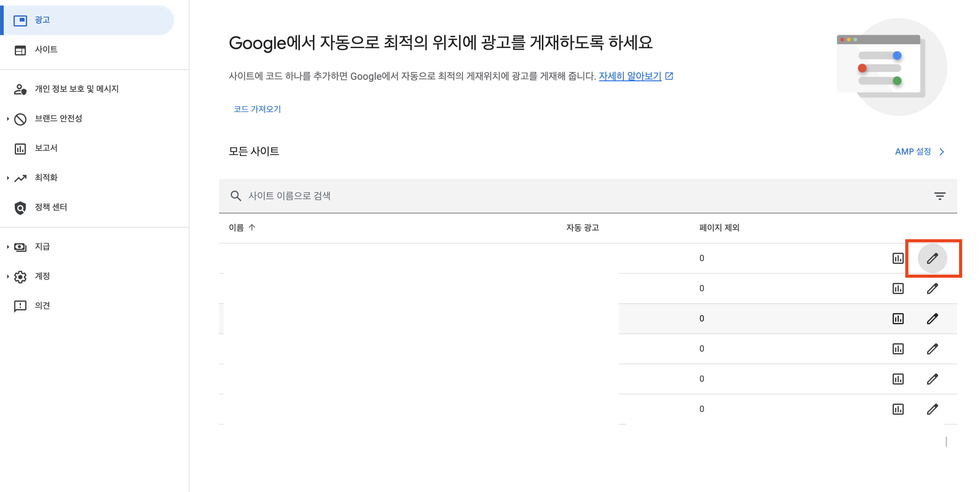Expand the 브랜드 안전성 menu
The image size is (980, 492).
tap(20, 119)
